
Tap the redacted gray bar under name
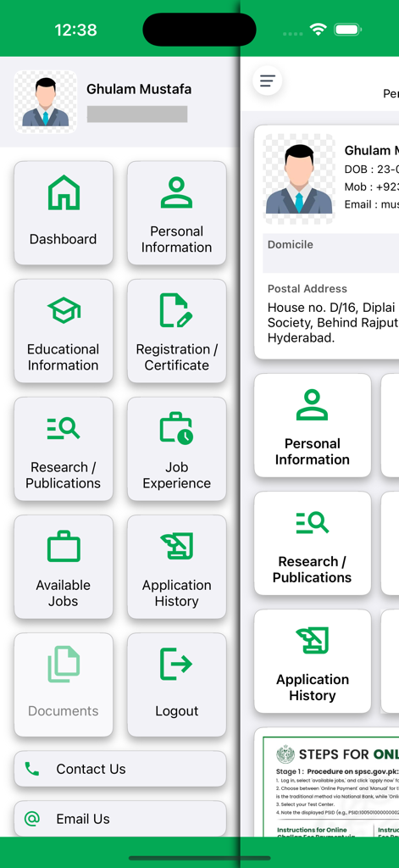[x=137, y=114]
